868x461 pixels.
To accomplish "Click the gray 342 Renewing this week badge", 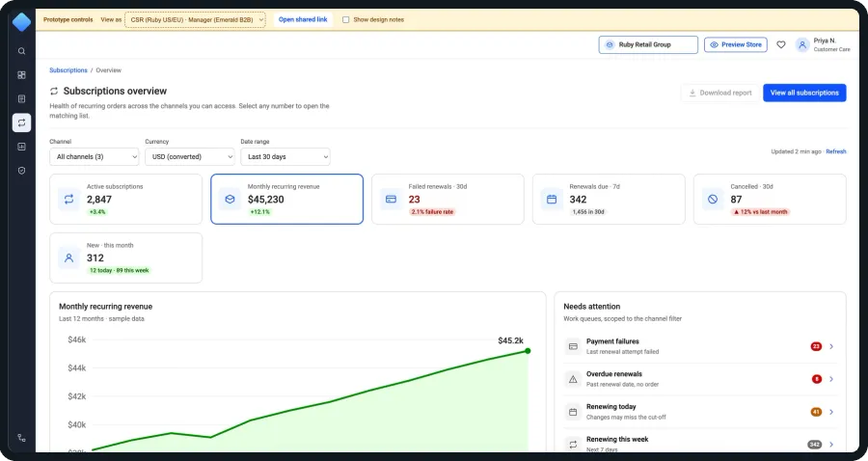I will coord(814,445).
